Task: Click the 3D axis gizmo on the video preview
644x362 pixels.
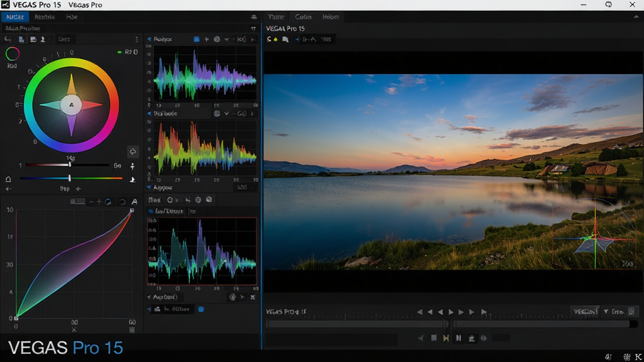Action: pos(595,238)
